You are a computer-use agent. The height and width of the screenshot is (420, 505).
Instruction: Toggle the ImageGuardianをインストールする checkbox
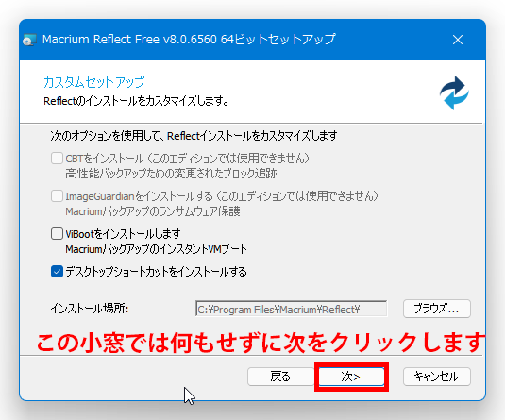coord(57,195)
